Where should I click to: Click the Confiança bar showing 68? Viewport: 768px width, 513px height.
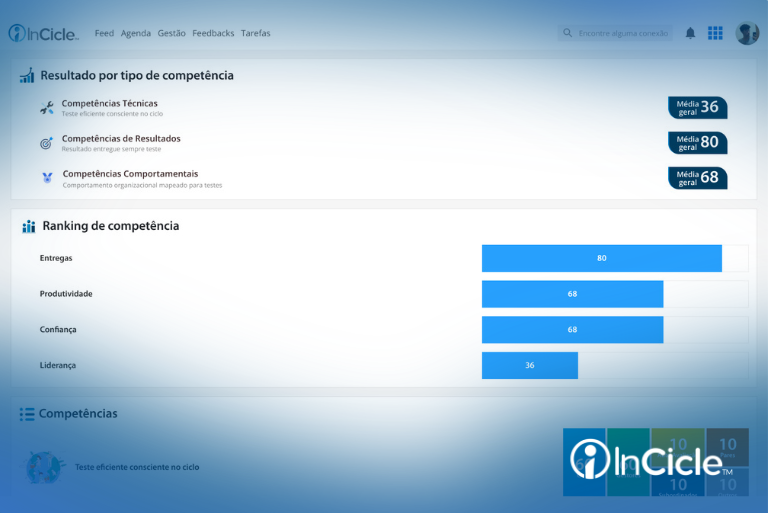pyautogui.click(x=573, y=330)
